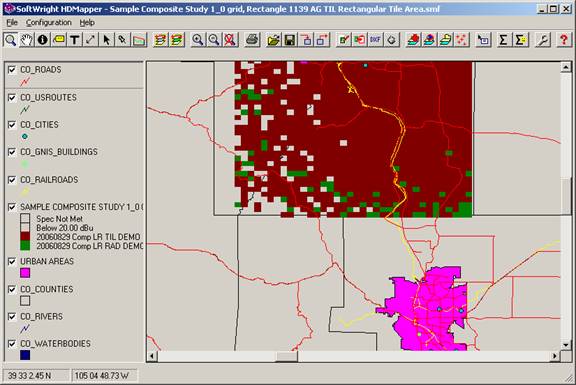Image resolution: width=576 pixels, height=385 pixels.
Task: Toggle the CO_CITIES layer checkbox
Action: (x=12, y=125)
